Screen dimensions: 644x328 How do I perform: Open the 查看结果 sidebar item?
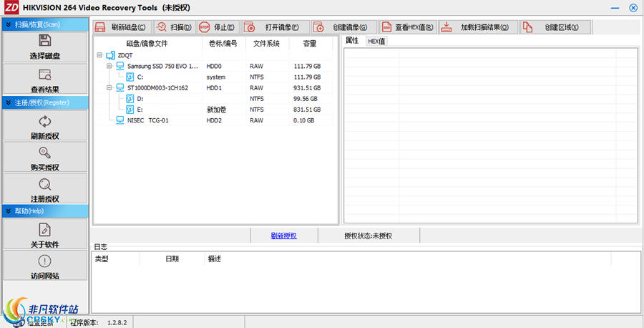(x=45, y=79)
